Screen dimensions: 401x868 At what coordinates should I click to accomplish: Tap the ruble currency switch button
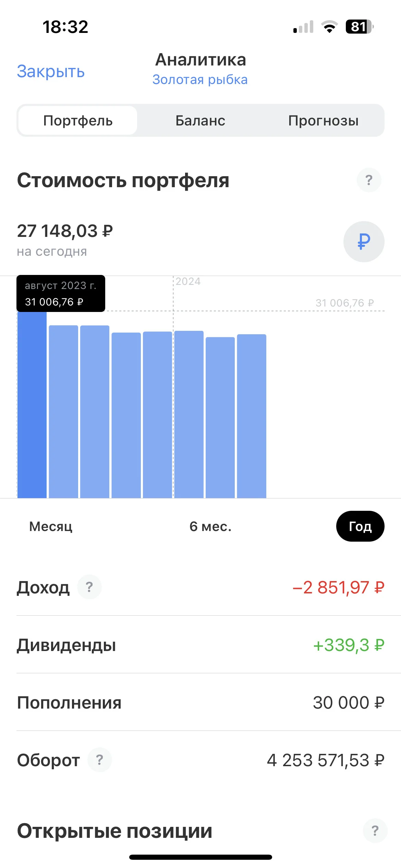(364, 242)
